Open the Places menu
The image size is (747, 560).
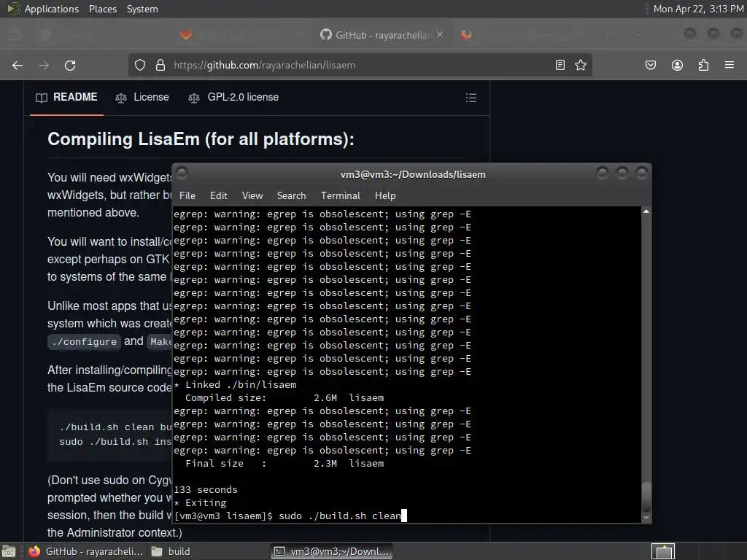[103, 9]
